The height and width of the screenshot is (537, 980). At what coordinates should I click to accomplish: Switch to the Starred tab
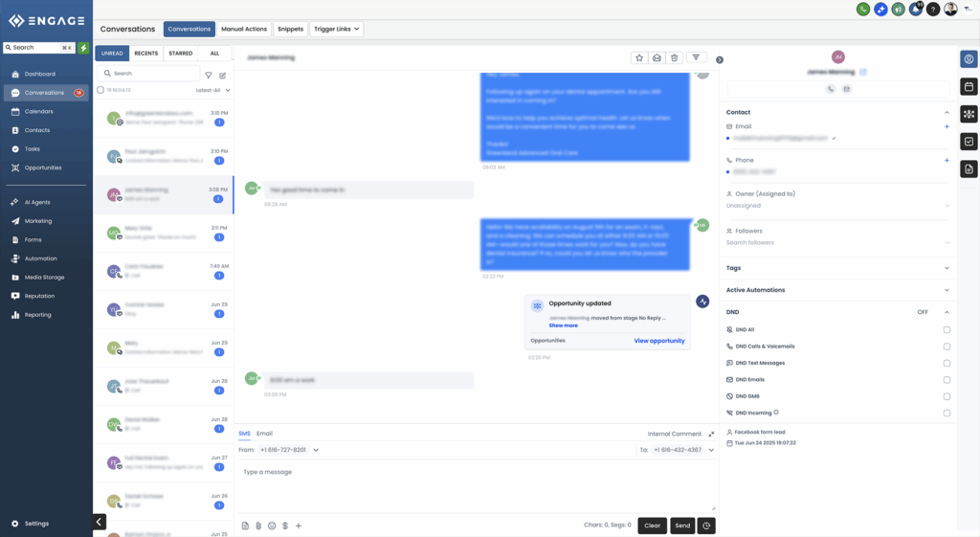click(x=181, y=54)
